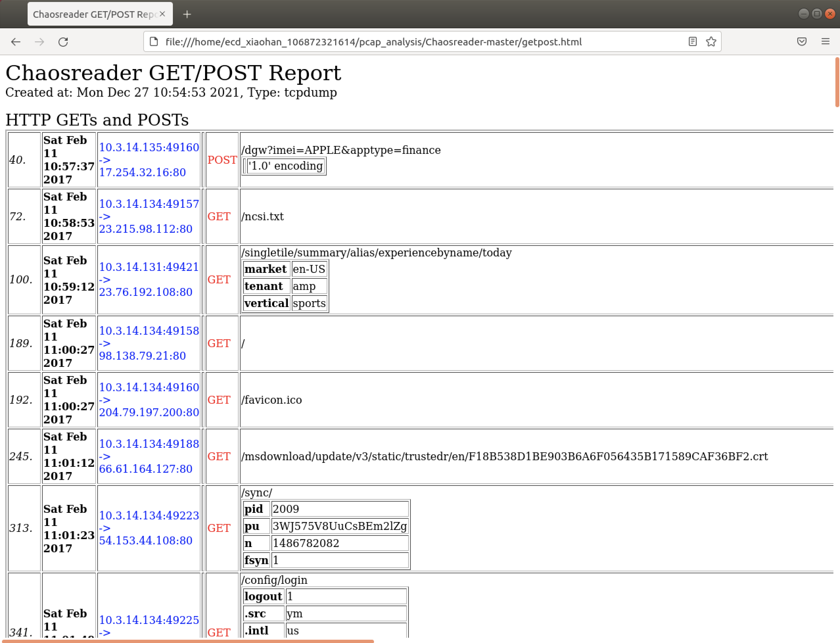This screenshot has width=840, height=643.
Task: Click the /favicon.ico request path
Action: [x=271, y=400]
